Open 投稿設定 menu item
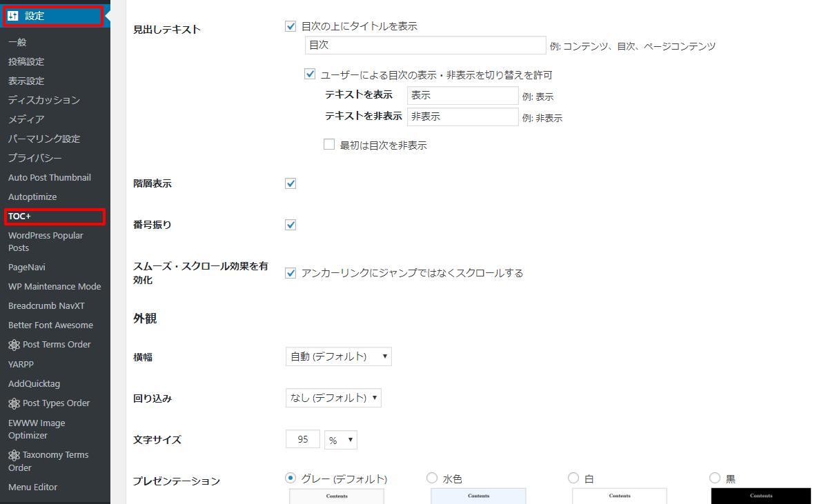 [26, 61]
